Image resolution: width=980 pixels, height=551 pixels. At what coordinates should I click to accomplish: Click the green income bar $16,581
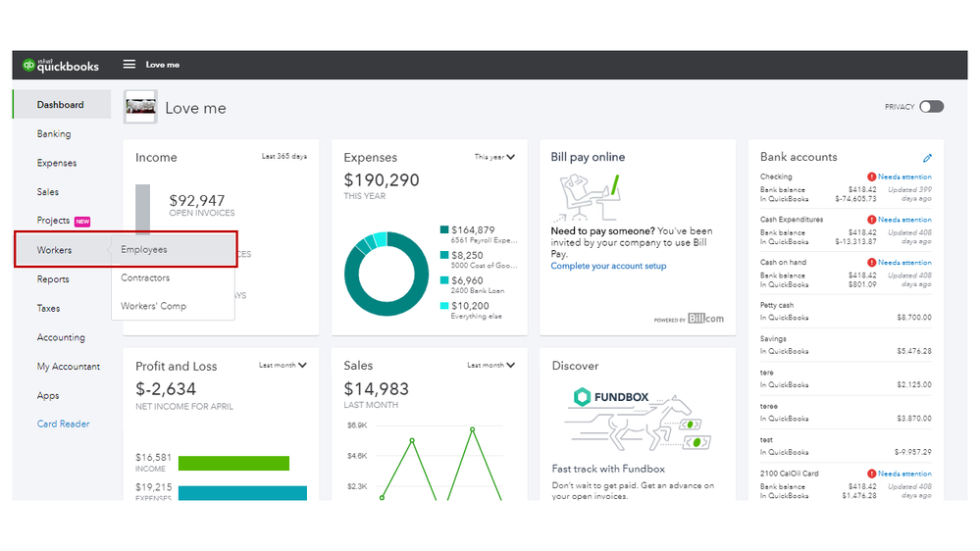[233, 463]
